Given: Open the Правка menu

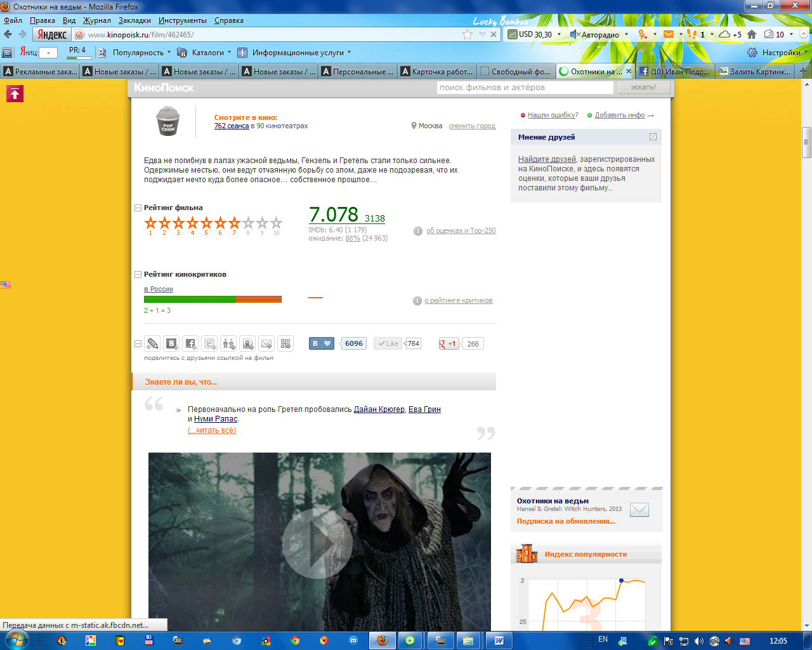Looking at the screenshot, I should [x=43, y=20].
